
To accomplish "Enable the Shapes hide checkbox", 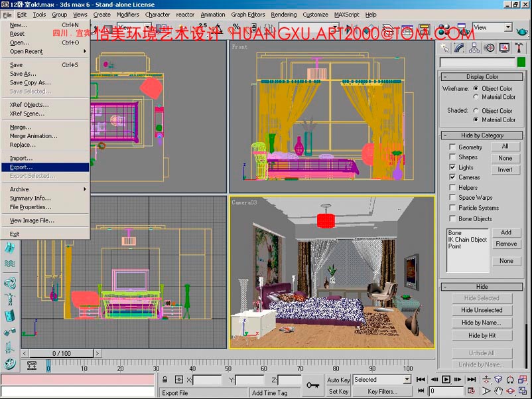I will coord(452,157).
